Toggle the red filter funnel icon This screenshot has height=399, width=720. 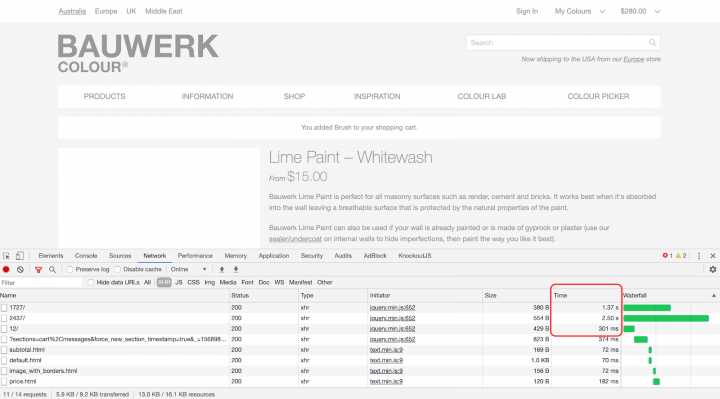click(39, 270)
